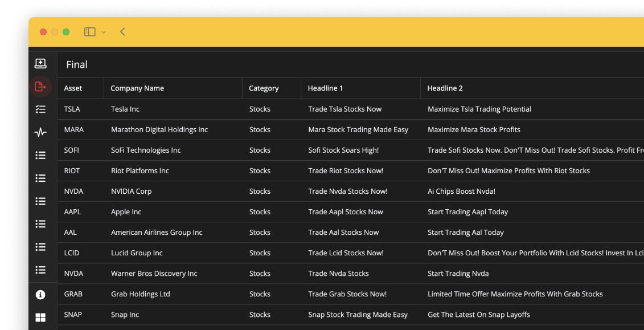The height and width of the screenshot is (330, 644).
Task: Select the LCID asset cell
Action: coord(72,253)
